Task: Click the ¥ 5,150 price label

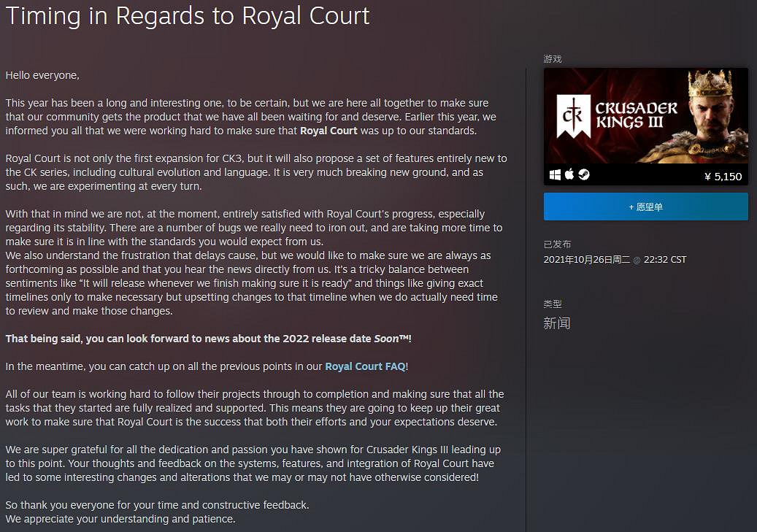Action: [723, 176]
